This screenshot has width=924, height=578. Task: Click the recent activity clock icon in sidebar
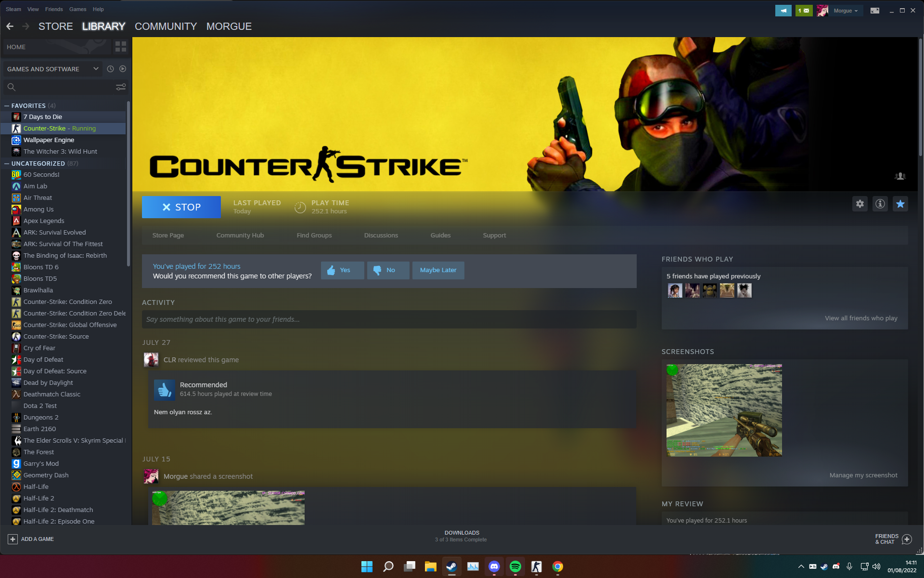pyautogui.click(x=110, y=69)
